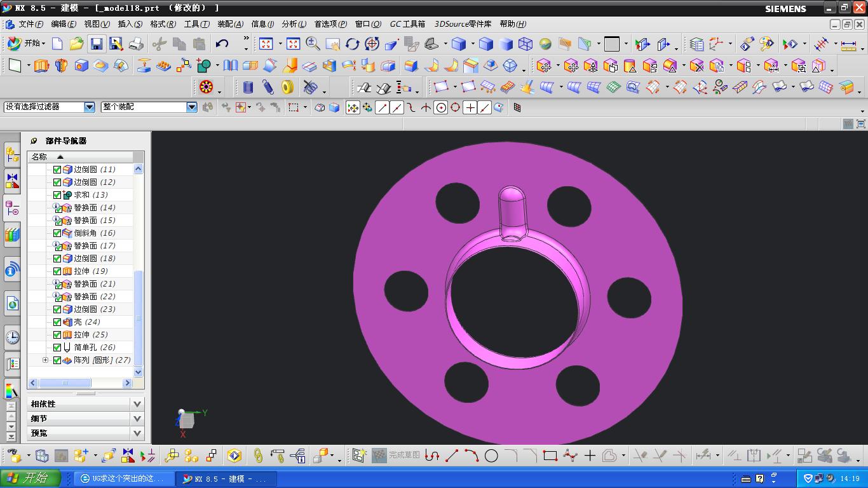Click the New file icon
868x488 pixels.
click(x=57, y=44)
